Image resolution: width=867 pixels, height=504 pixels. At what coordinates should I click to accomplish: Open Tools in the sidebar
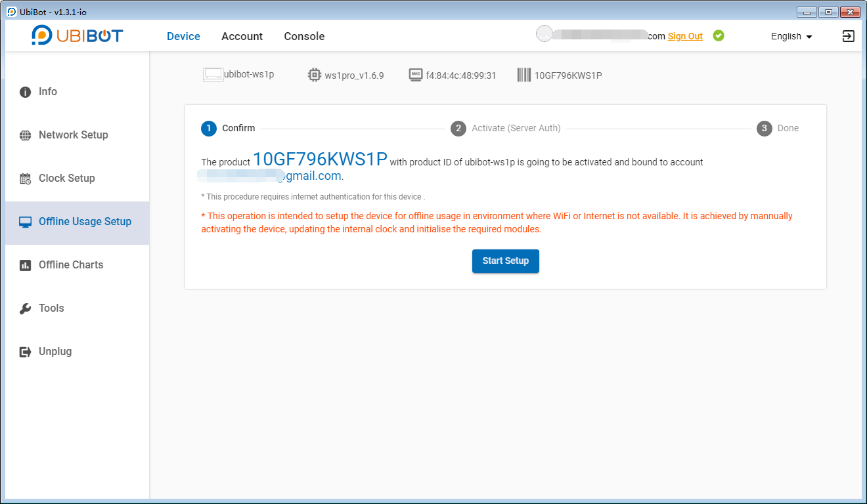[77, 308]
